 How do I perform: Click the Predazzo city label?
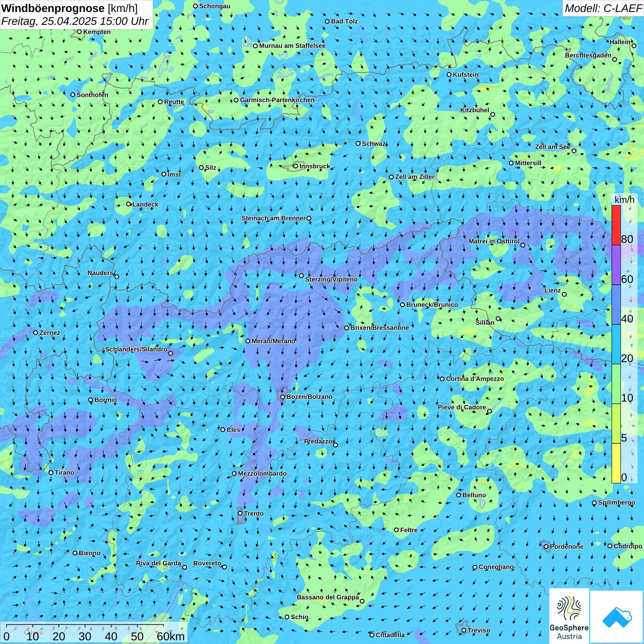coord(318,442)
